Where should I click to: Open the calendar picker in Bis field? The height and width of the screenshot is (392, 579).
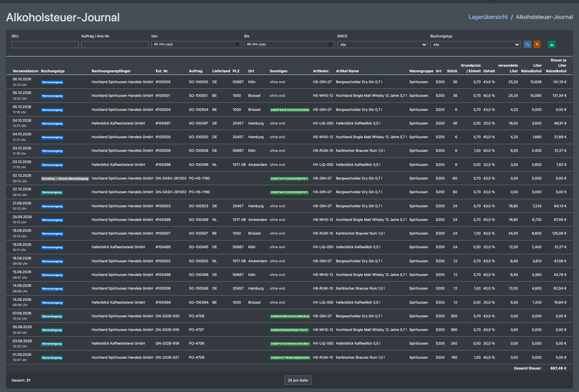[330, 45]
